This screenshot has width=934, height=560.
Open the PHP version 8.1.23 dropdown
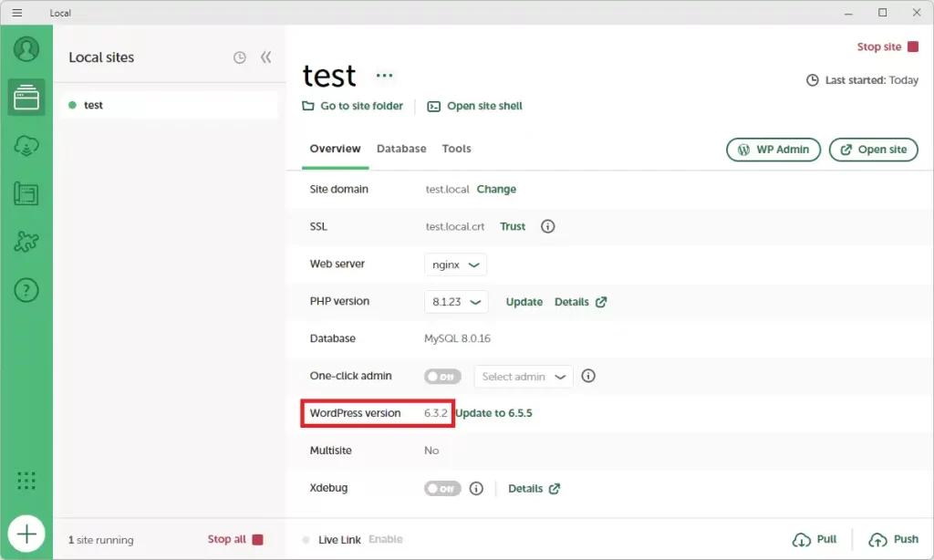point(456,302)
